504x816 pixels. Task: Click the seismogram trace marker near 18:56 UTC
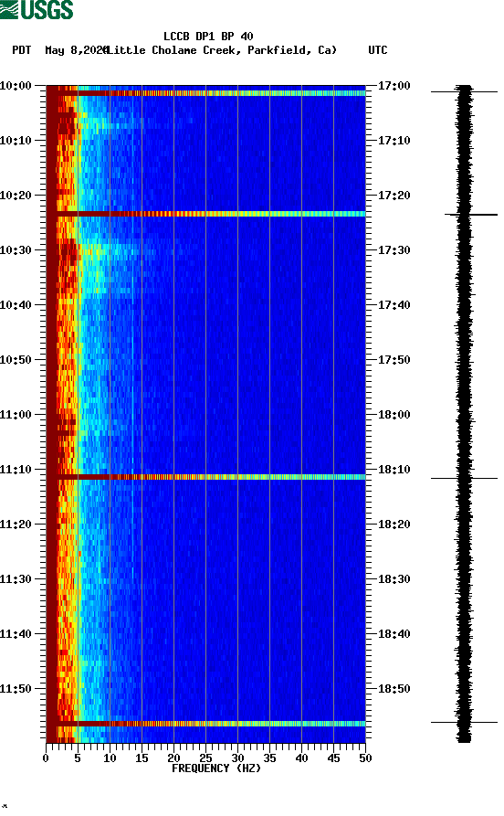[x=464, y=722]
